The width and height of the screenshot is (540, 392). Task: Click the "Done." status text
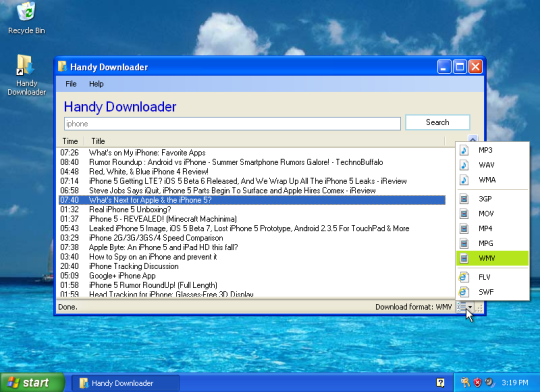click(x=68, y=307)
